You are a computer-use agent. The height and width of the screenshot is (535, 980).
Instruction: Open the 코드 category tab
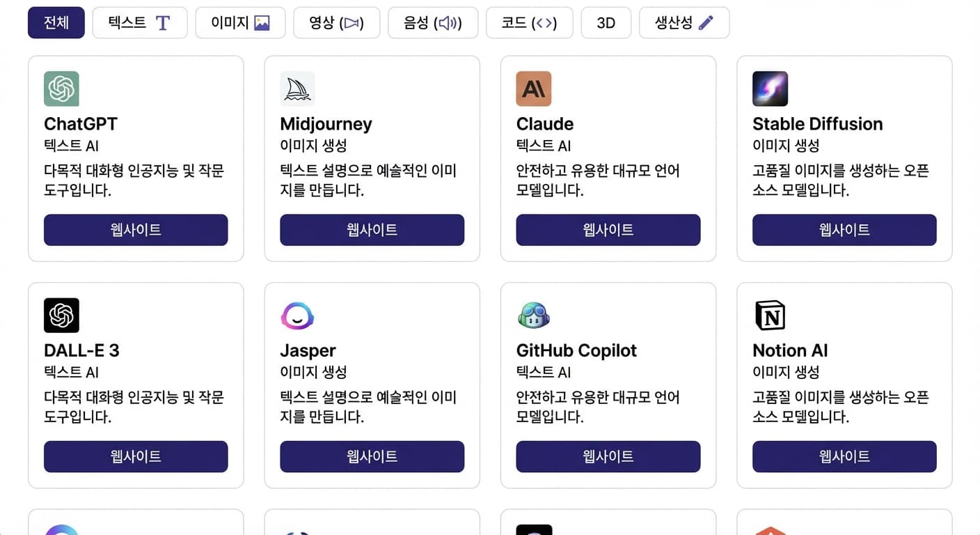529,22
